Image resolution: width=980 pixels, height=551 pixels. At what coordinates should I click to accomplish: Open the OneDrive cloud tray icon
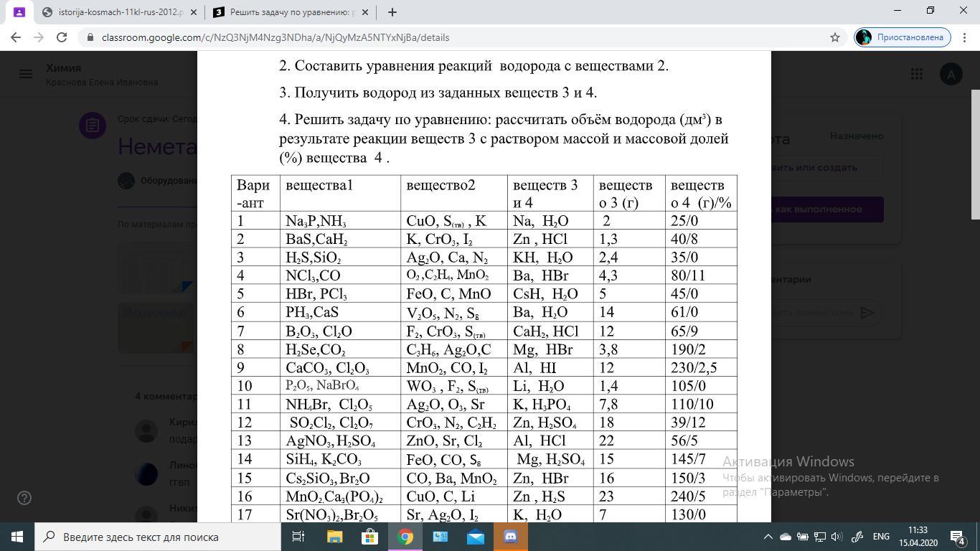pyautogui.click(x=786, y=537)
